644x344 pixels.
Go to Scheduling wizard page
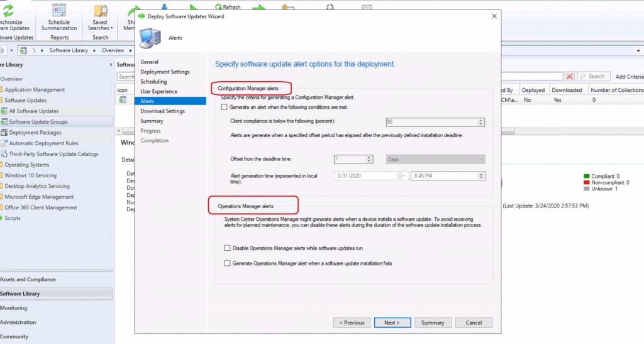(x=153, y=82)
